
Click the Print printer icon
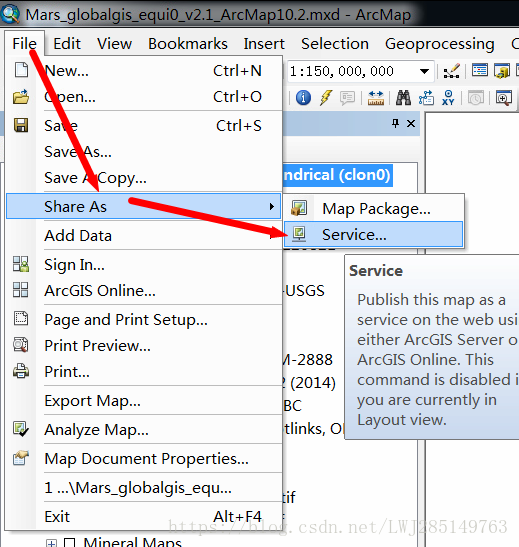(21, 371)
